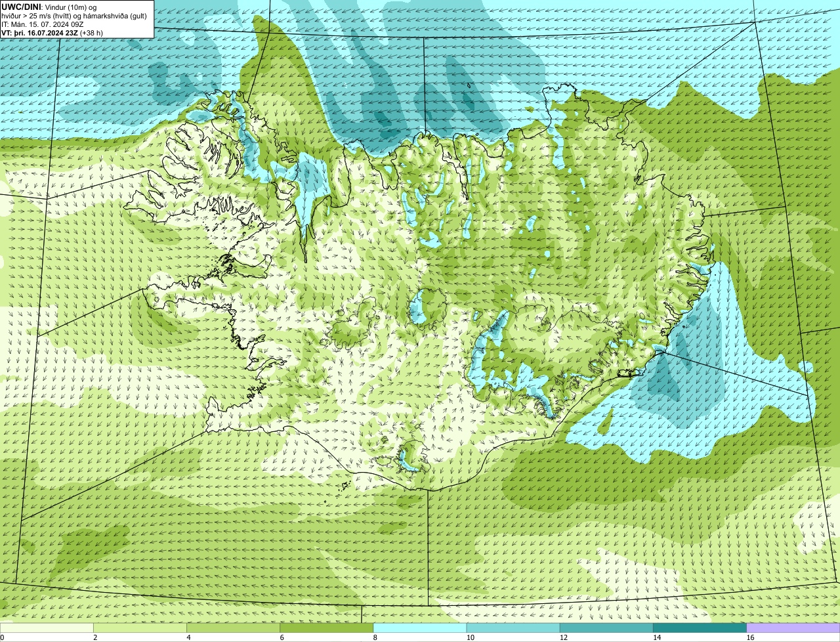840x642 pixels.
Task: Click the 2–4 m/s legend color swatch
Action: tap(140, 628)
